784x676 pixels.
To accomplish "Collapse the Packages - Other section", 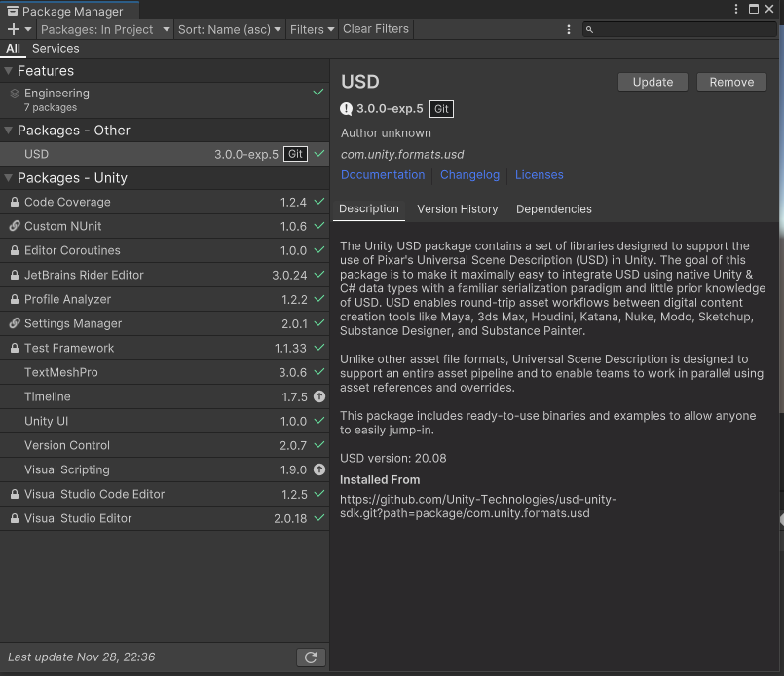I will pos(9,131).
